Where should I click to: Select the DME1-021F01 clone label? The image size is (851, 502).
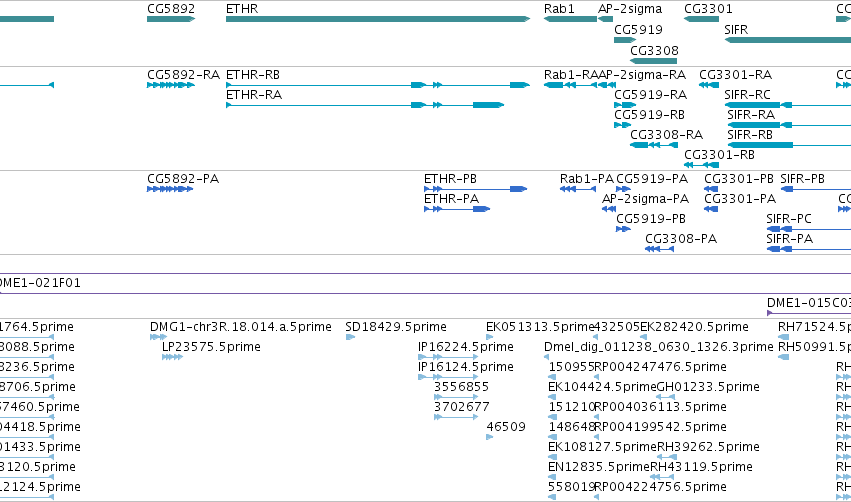[40, 283]
